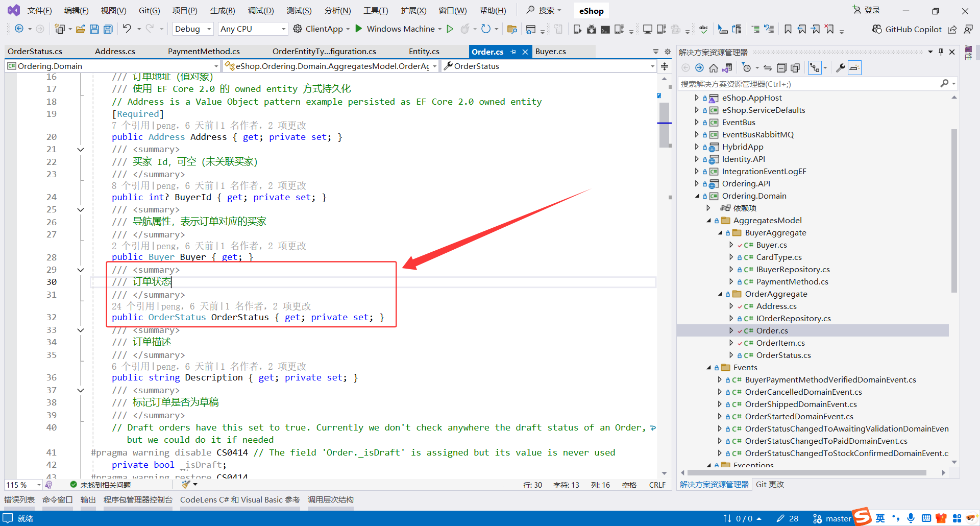Toggle the pin on Order.cs tab
Screen dimensions: 980x526
513,52
